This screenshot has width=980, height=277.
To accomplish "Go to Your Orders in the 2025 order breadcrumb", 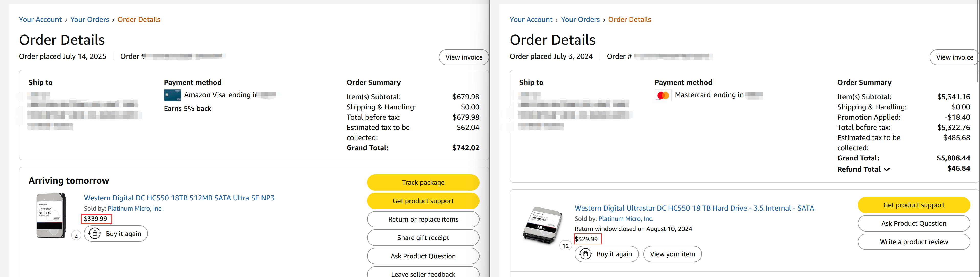I will 89,19.
